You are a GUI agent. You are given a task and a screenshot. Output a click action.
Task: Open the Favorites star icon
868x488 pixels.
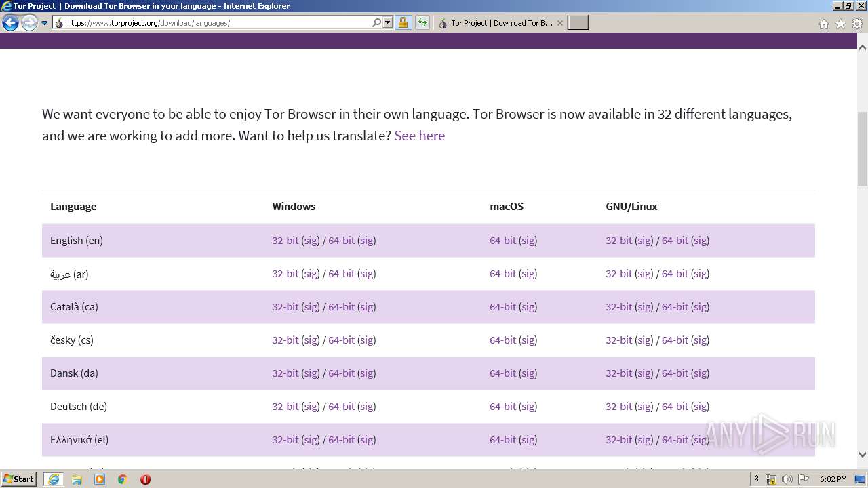point(840,24)
